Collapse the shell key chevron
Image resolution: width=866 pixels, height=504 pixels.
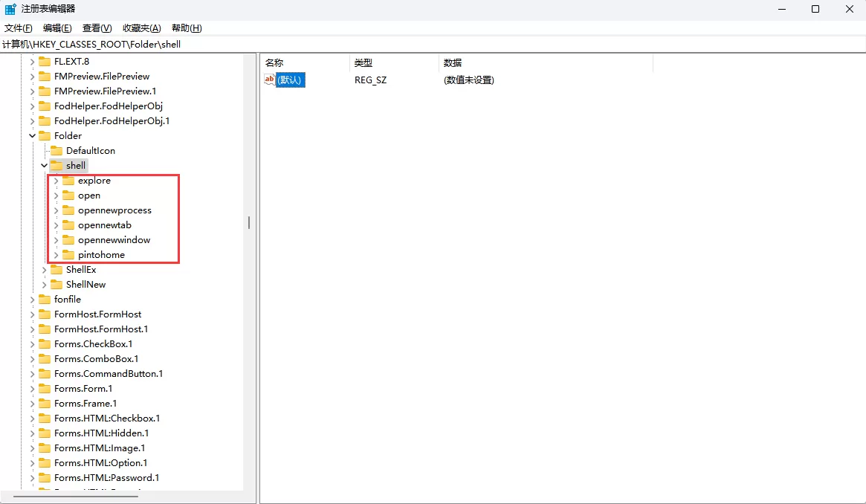pos(43,165)
